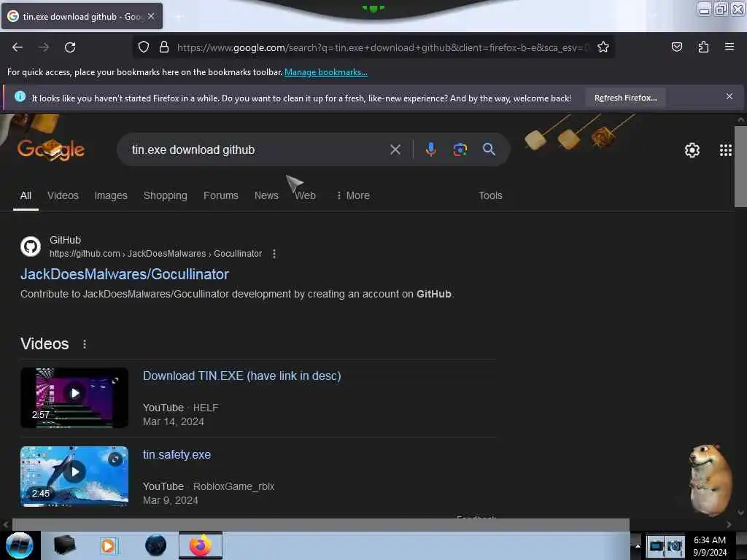Click the Firefox taskbar icon
Image resolution: width=747 pixels, height=560 pixels.
click(x=200, y=545)
